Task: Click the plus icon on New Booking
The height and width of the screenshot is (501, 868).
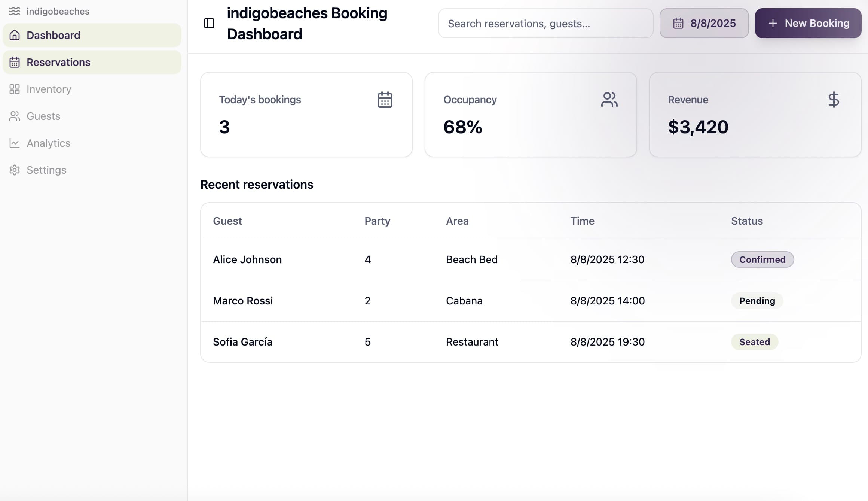Action: tap(773, 23)
